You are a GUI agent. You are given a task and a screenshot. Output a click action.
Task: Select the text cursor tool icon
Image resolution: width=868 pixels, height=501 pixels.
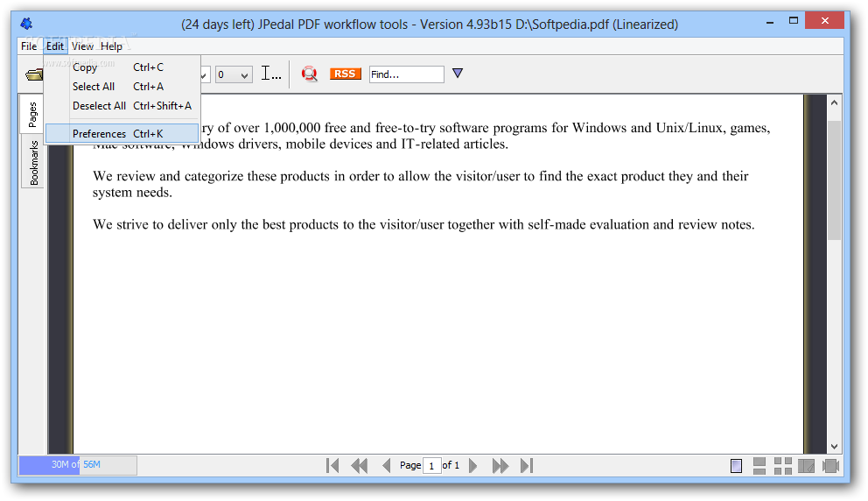click(270, 74)
